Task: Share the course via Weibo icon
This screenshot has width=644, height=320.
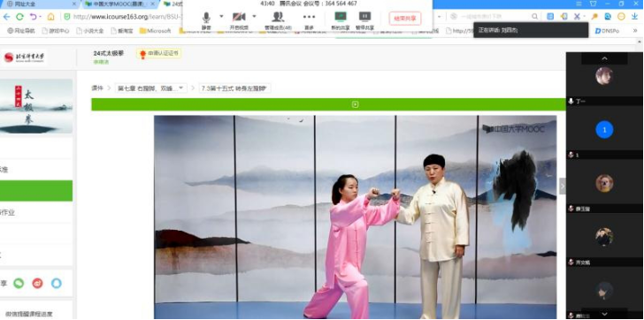Action: [37, 283]
